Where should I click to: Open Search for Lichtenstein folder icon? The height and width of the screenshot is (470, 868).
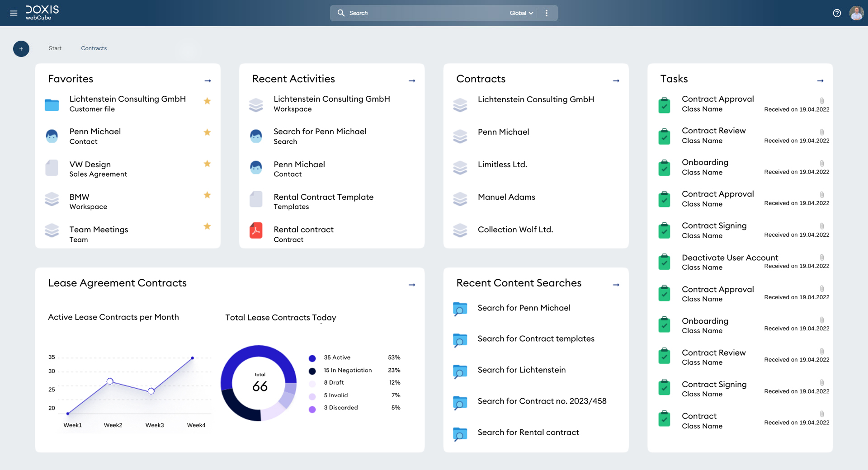pyautogui.click(x=460, y=371)
